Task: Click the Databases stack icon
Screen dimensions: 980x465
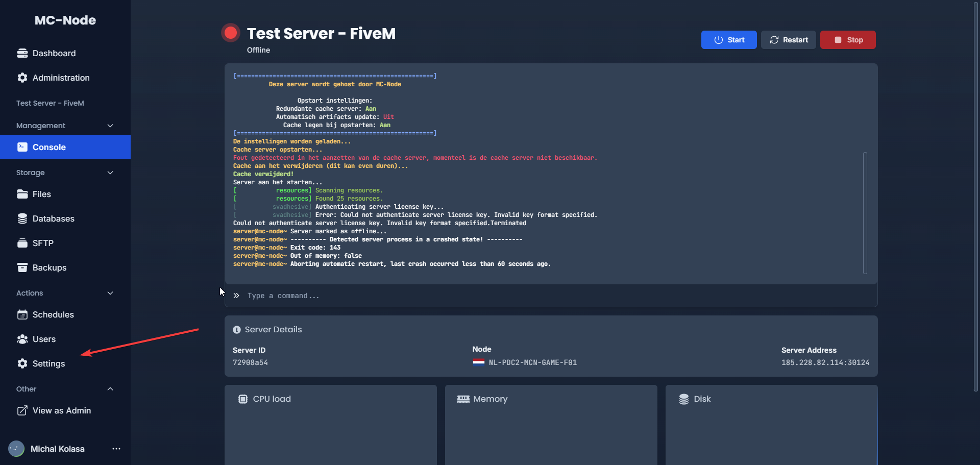Action: click(x=22, y=218)
